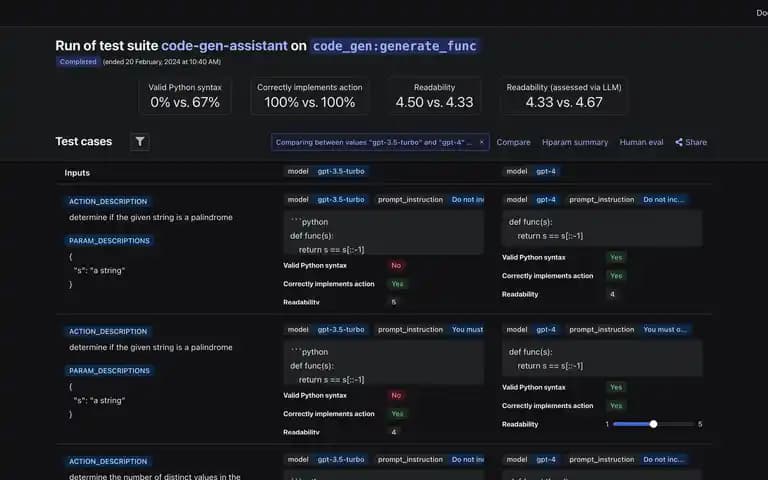
Task: Click Readability value 5 in gpt-3.5-turbo Do not palindrome result
Action: click(394, 302)
